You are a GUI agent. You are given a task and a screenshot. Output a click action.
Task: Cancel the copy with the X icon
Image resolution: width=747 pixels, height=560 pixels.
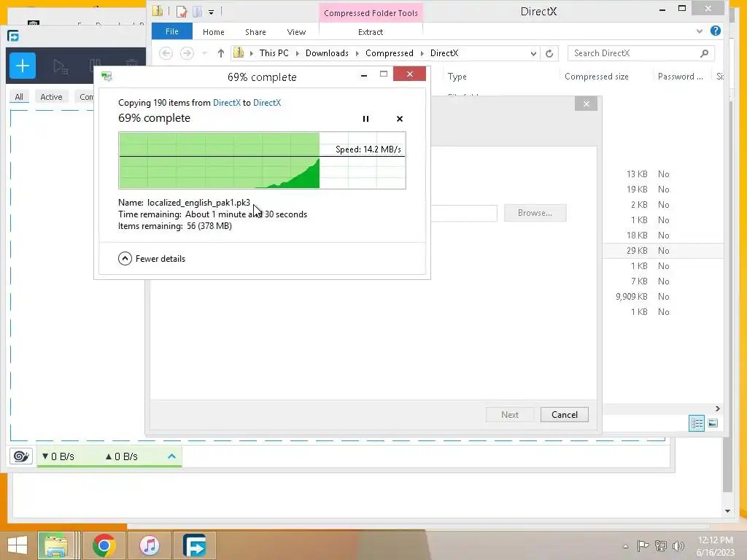coord(400,119)
